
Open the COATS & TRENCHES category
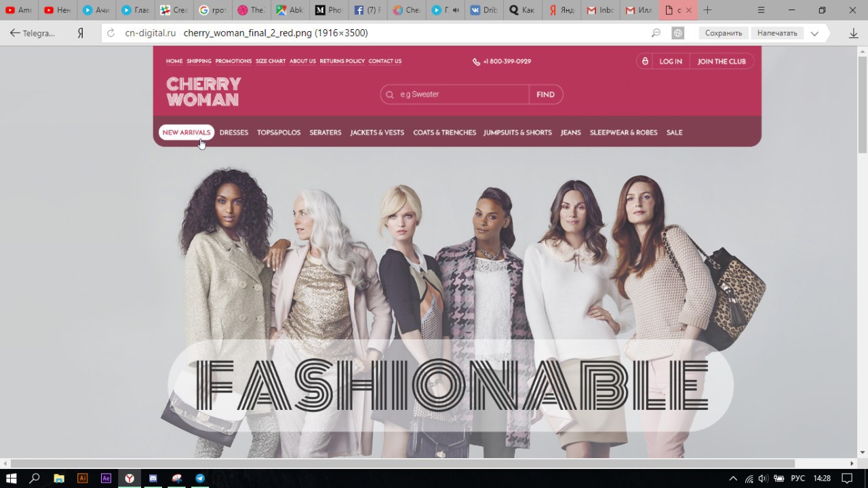point(445,132)
